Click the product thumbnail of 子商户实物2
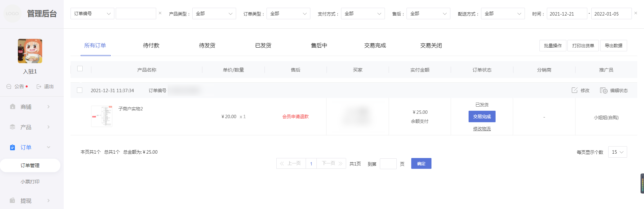Screen dimensions: 644x209 [102, 116]
